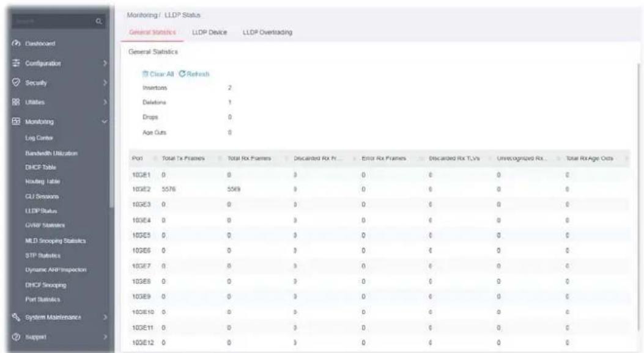Screen dimensions: 644x353
Task: Click the 10GE6 port cell
Action: tap(141, 250)
